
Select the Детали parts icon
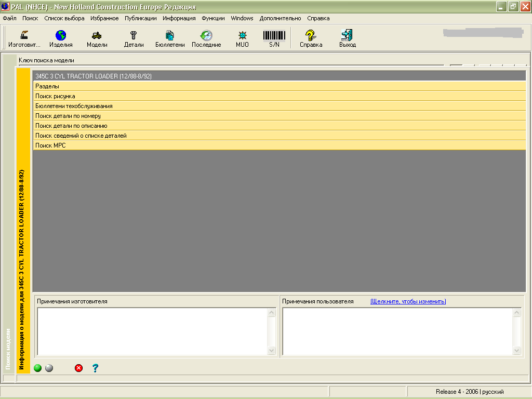(x=134, y=38)
